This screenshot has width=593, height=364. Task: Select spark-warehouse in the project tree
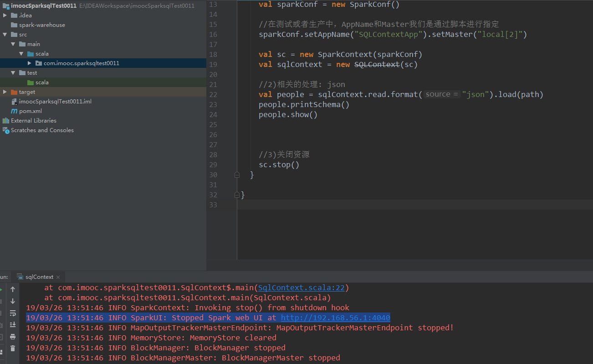[x=42, y=25]
